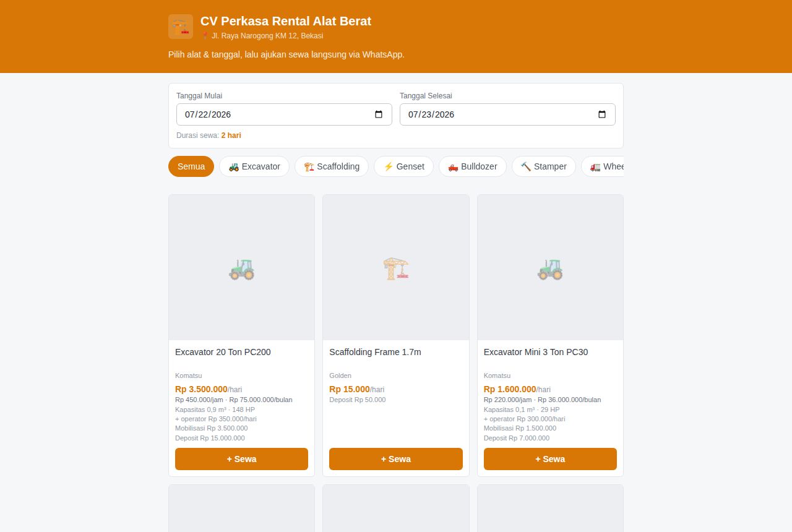
Task: Filter by Stamper category
Action: coord(544,166)
